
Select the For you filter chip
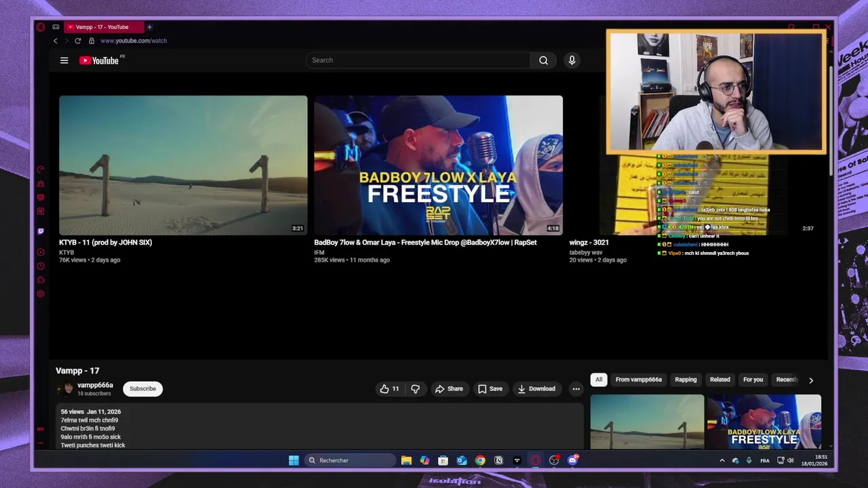(x=753, y=380)
